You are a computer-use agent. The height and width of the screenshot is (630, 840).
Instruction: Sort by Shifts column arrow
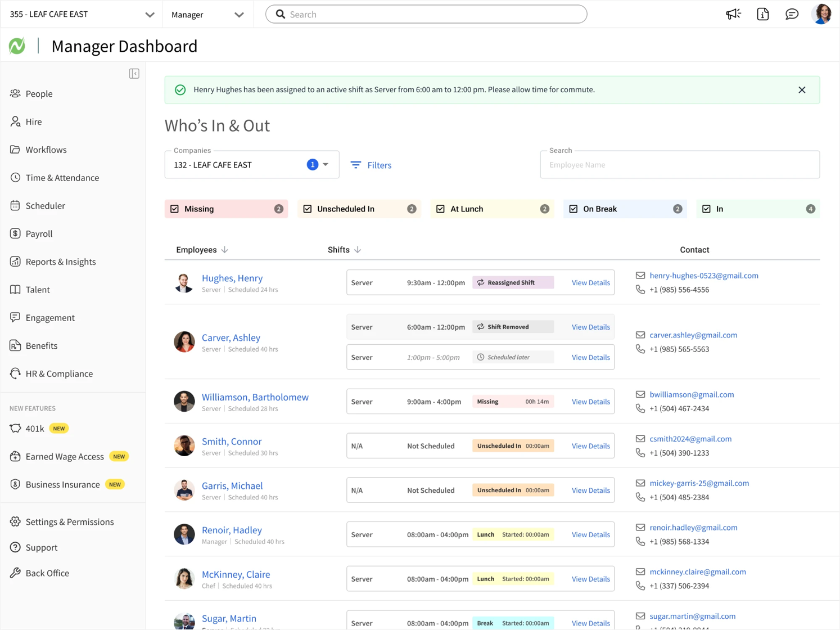coord(358,250)
